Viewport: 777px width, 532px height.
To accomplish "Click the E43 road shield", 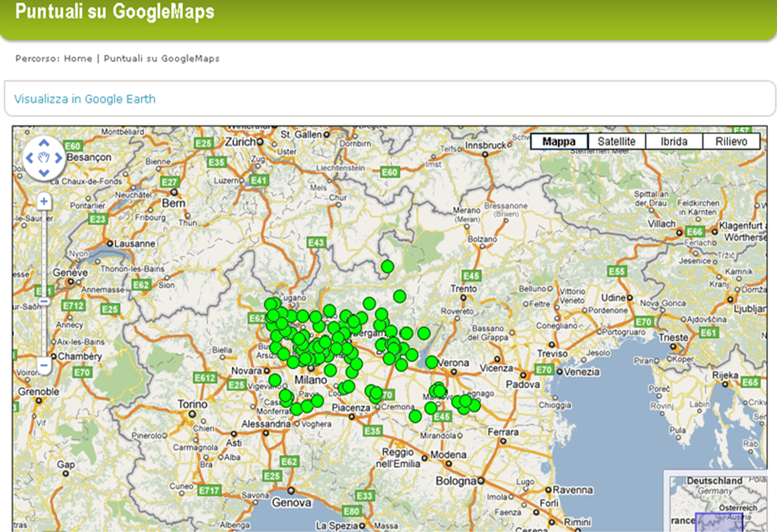I will pos(316,243).
